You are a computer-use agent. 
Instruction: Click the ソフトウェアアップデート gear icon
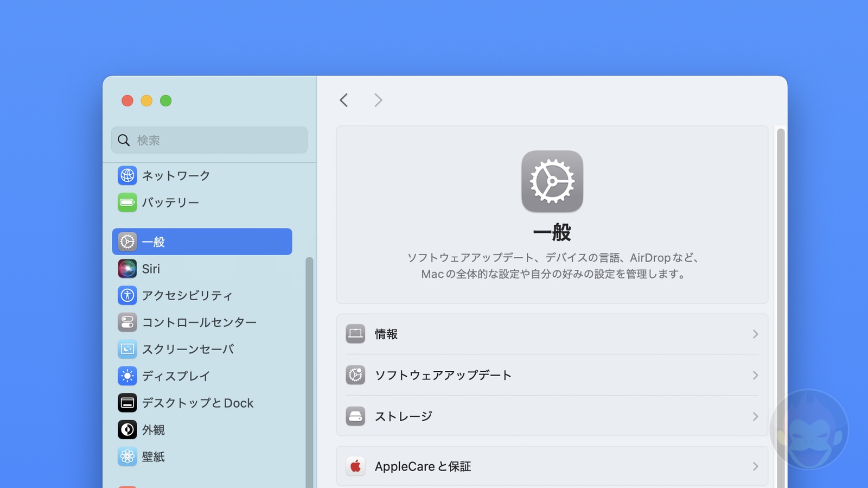[355, 375]
